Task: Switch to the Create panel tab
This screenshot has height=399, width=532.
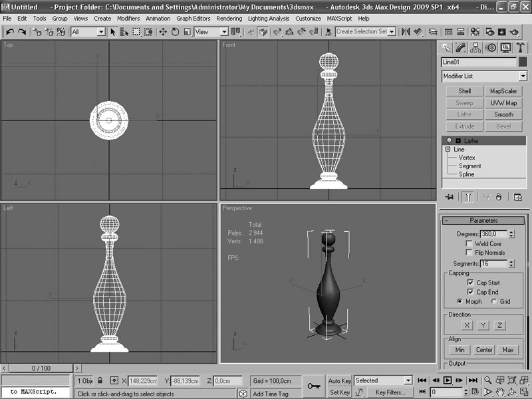Action: [446, 48]
